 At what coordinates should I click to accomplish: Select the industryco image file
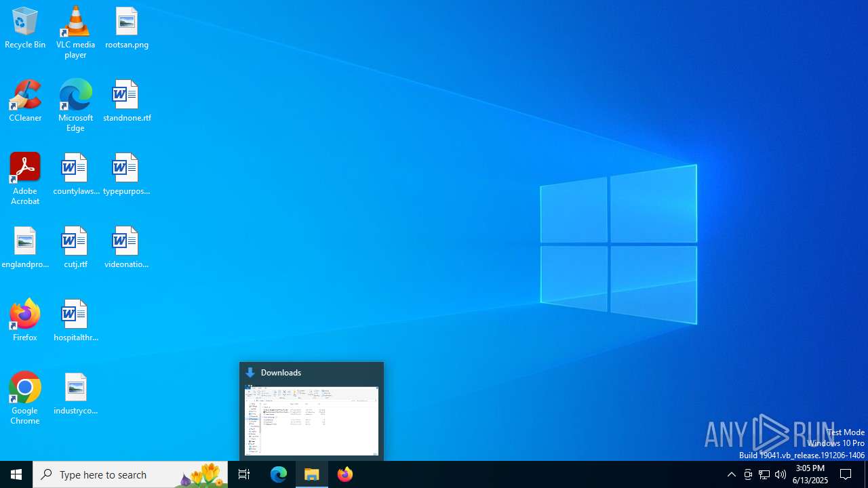pyautogui.click(x=75, y=394)
